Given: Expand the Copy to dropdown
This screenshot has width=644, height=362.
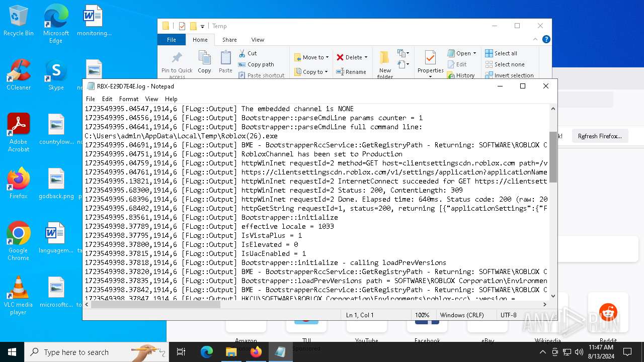Looking at the screenshot, I should pyautogui.click(x=327, y=72).
